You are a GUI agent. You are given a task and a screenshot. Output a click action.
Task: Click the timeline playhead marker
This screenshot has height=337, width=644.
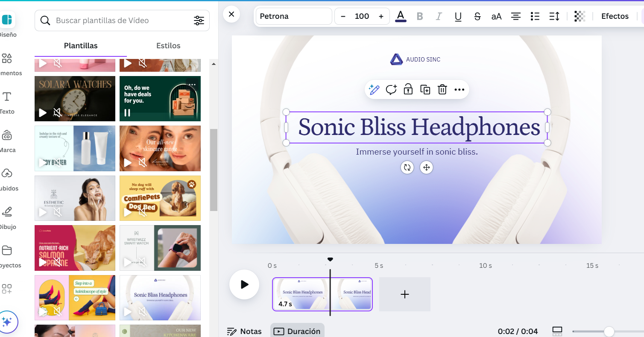(330, 259)
